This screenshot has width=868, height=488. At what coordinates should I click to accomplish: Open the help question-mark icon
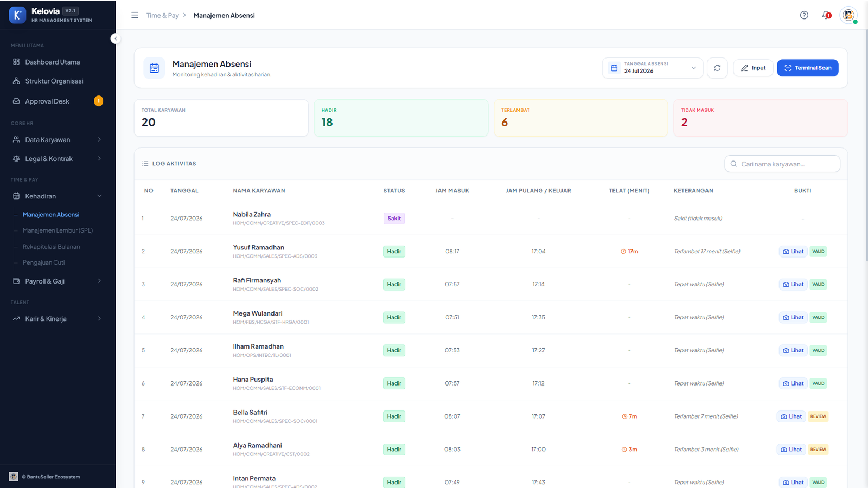(804, 15)
